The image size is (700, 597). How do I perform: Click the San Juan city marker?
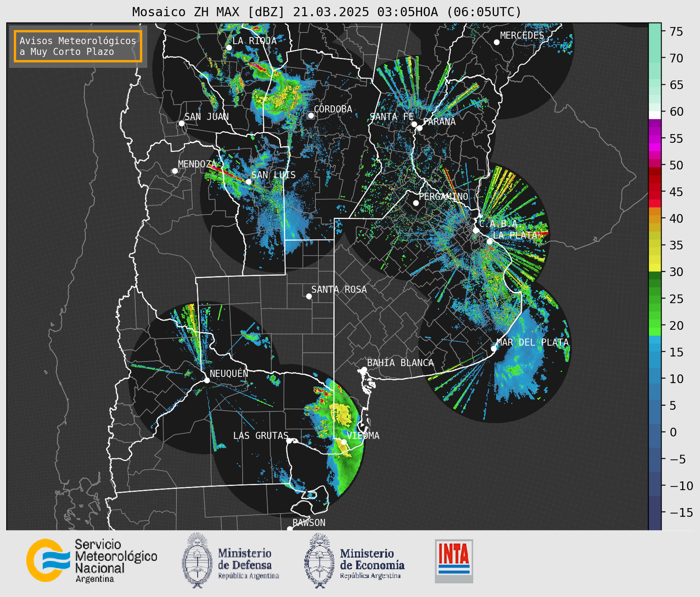(x=181, y=123)
